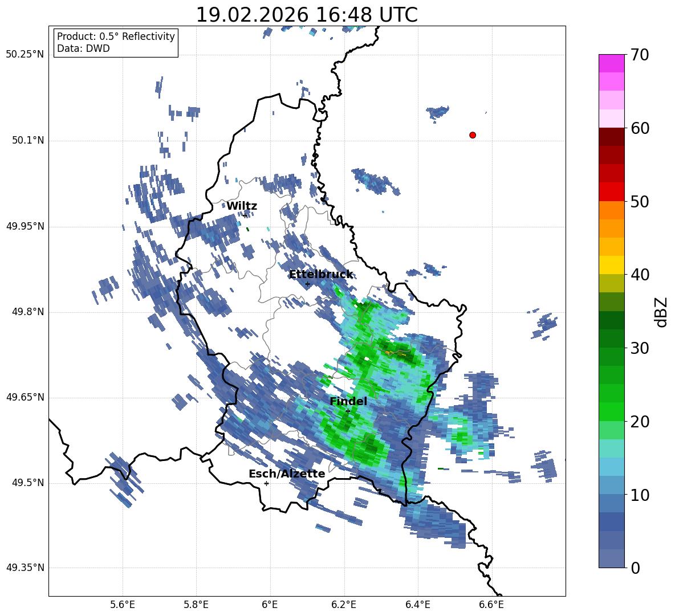675x616 pixels.
Task: Click the 5.6°E longitude label
Action: pos(123,605)
